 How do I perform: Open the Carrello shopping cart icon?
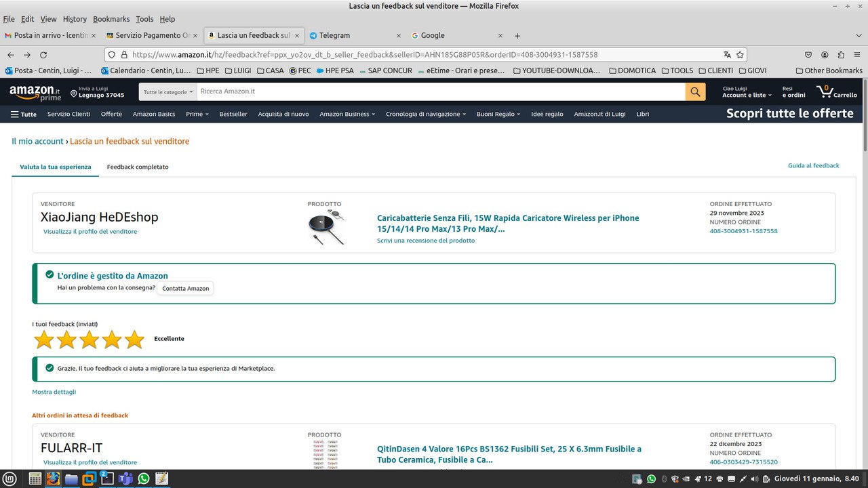pos(836,91)
